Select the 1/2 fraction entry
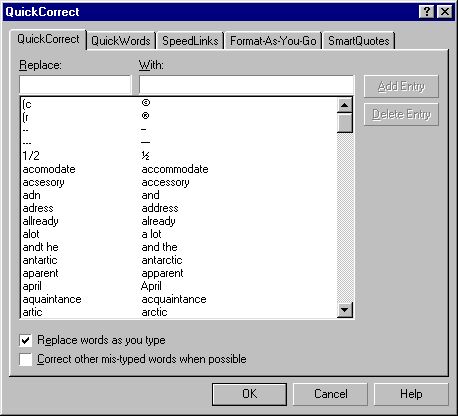This screenshot has width=458, height=416. [x=179, y=156]
